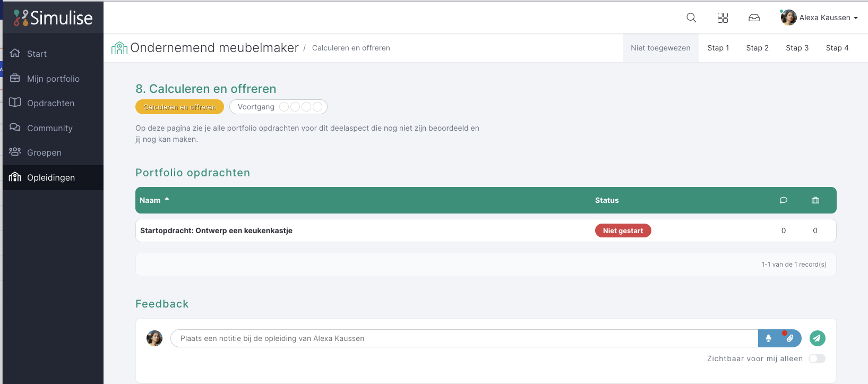
Task: Switch to the Niet toegewezen tab
Action: click(x=660, y=48)
